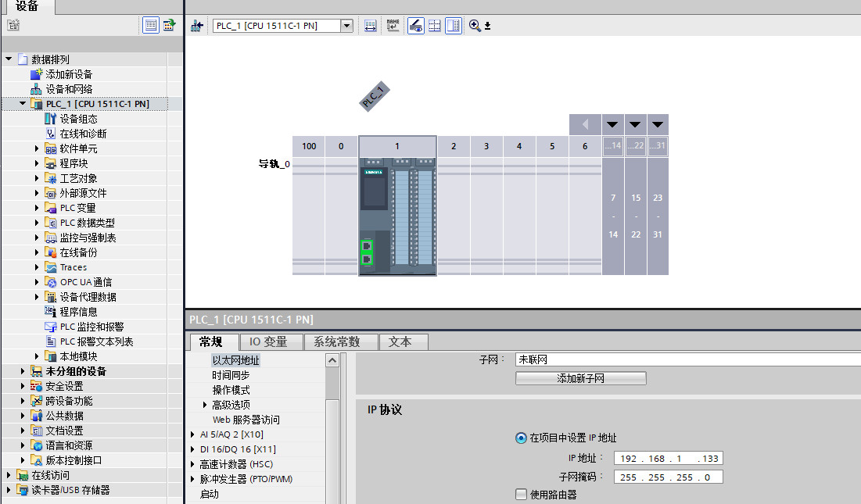The height and width of the screenshot is (504, 861).
Task: Expand the 软件单元 tree node
Action: point(37,148)
